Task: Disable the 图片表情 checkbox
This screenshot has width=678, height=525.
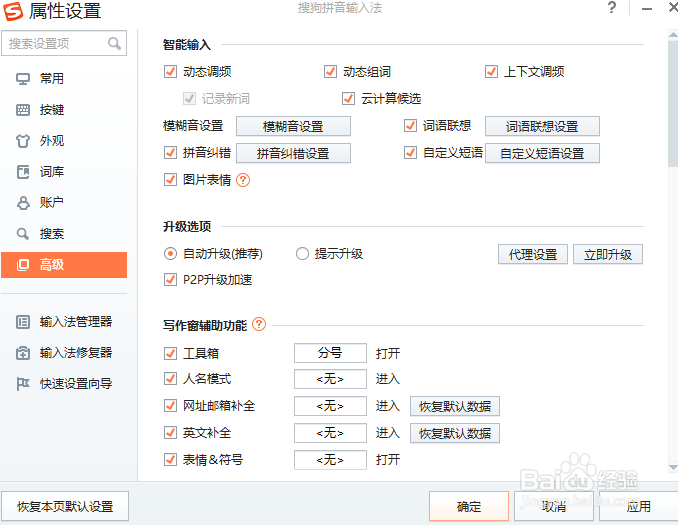Action: (170, 180)
